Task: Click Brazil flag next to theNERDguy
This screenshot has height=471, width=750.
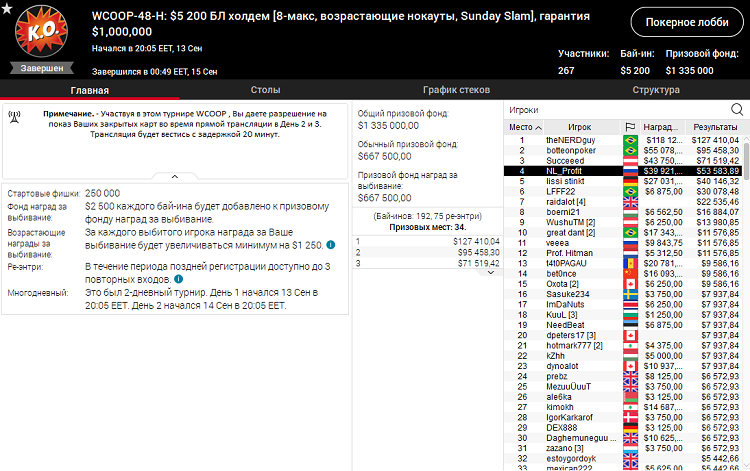Action: (x=630, y=140)
